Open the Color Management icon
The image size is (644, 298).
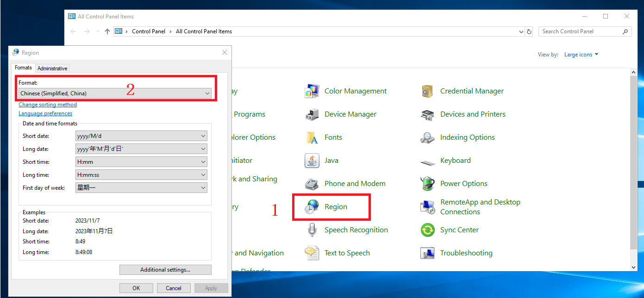[312, 91]
